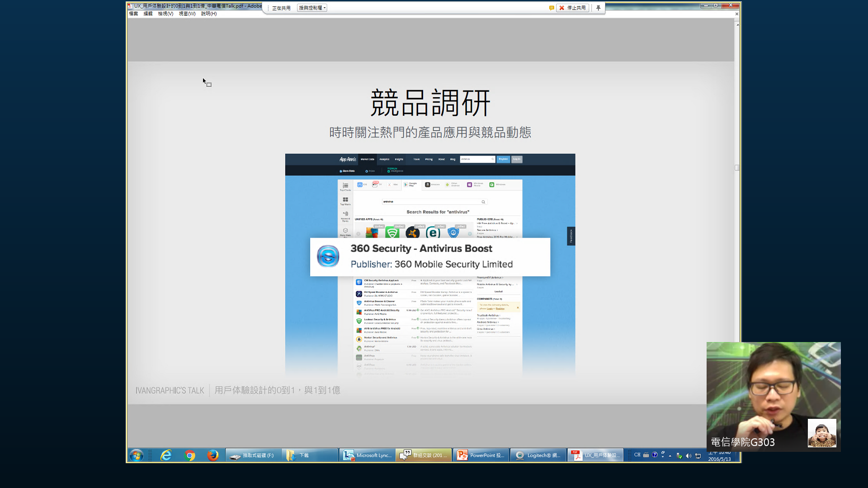
Task: Switch to PowerPoint taskbar window
Action: pyautogui.click(x=481, y=455)
